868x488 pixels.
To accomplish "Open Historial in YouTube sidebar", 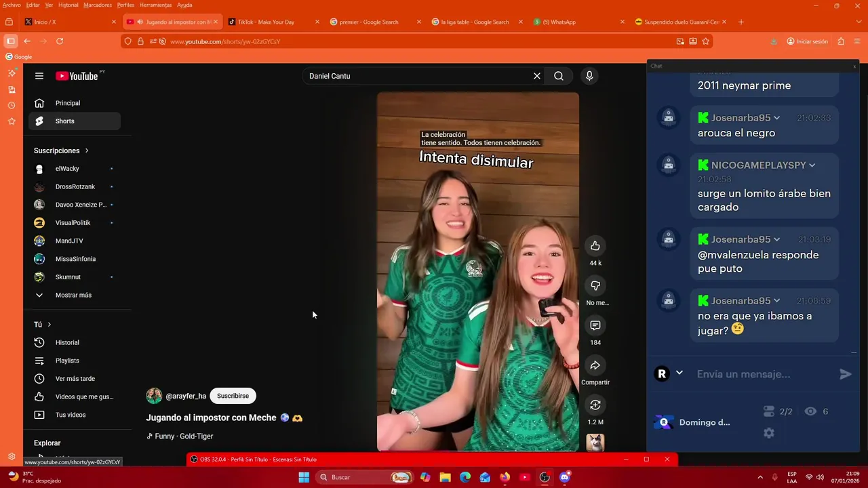I will tap(75, 342).
